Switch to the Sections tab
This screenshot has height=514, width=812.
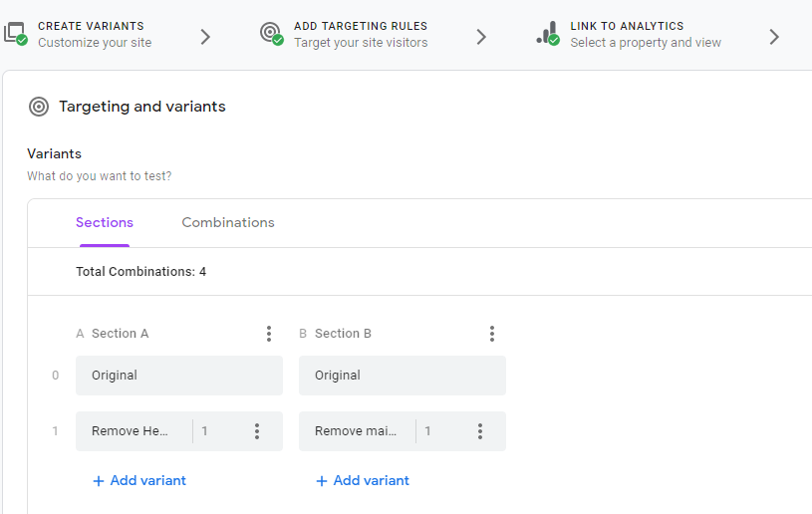pos(105,222)
